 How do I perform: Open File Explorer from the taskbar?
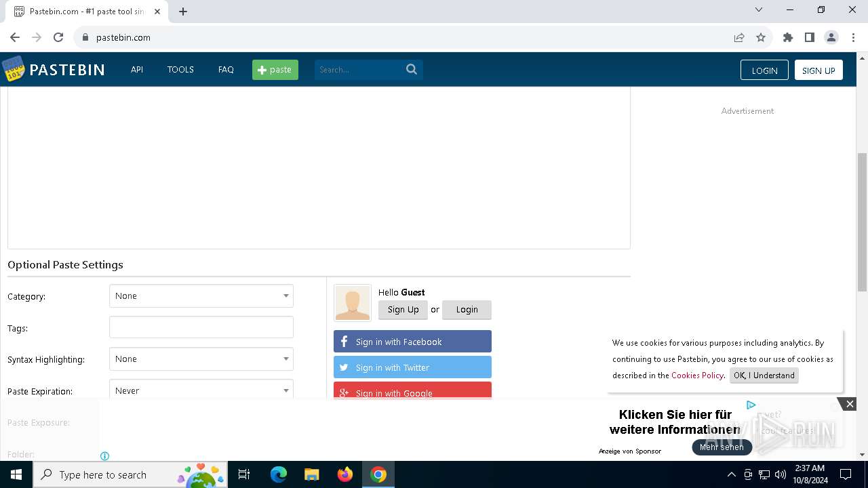(x=311, y=474)
